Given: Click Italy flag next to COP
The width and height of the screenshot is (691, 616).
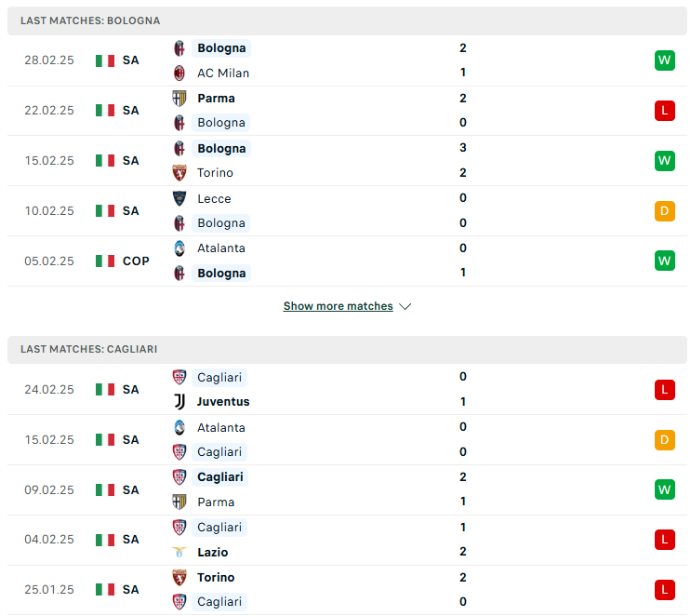Looking at the screenshot, I should tap(105, 261).
